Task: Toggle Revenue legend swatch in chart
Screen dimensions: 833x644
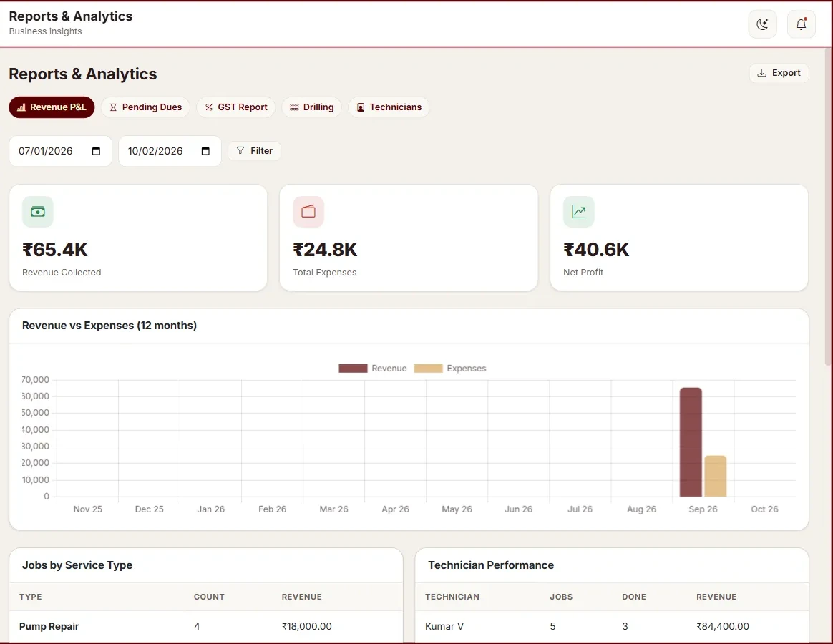Action: click(x=353, y=369)
